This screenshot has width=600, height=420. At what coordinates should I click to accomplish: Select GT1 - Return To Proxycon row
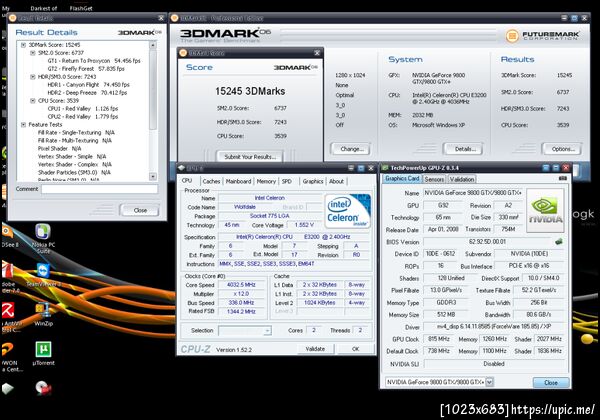pos(94,61)
